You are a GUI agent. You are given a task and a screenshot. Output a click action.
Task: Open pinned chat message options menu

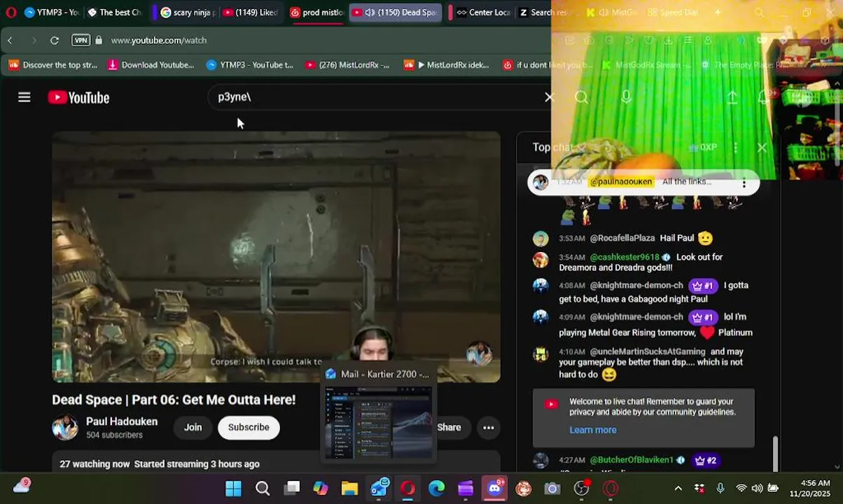pos(744,183)
